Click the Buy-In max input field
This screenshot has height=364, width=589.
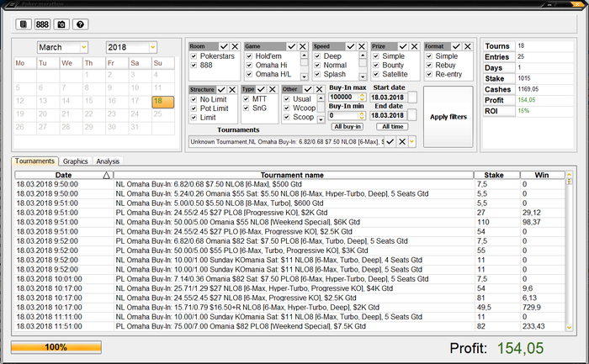click(x=343, y=98)
